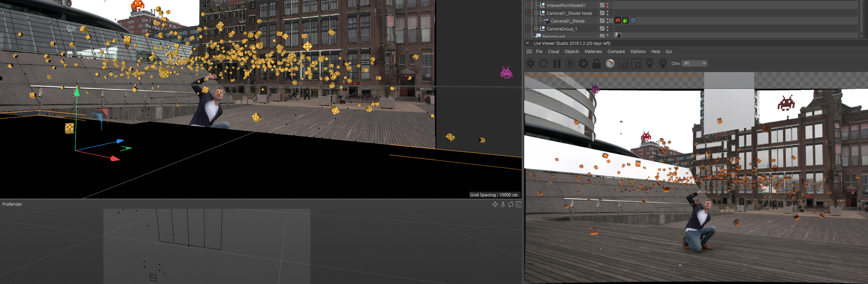Open the Cloud menu
Screen dimensions: 868x284
click(553, 51)
